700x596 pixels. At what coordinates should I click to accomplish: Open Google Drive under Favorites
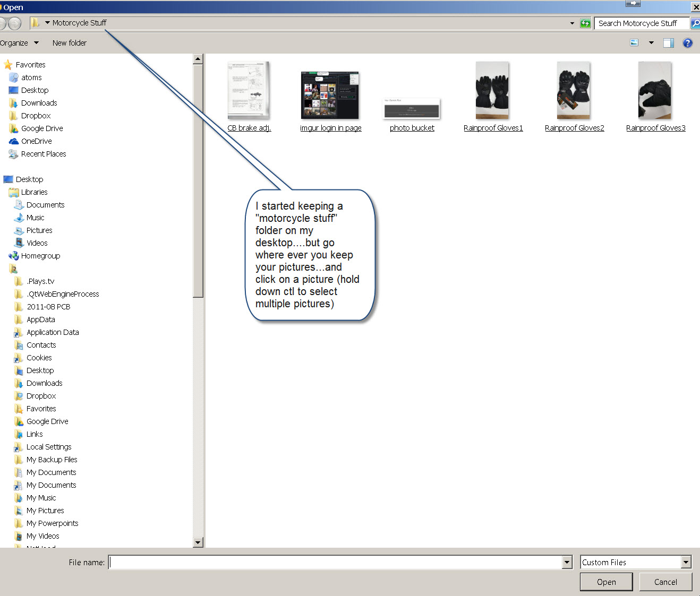[42, 128]
